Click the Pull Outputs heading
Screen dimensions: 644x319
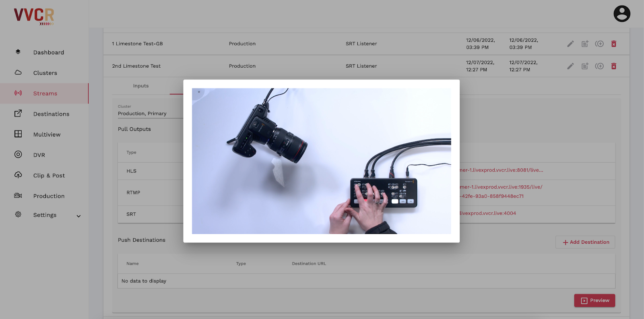coord(134,129)
